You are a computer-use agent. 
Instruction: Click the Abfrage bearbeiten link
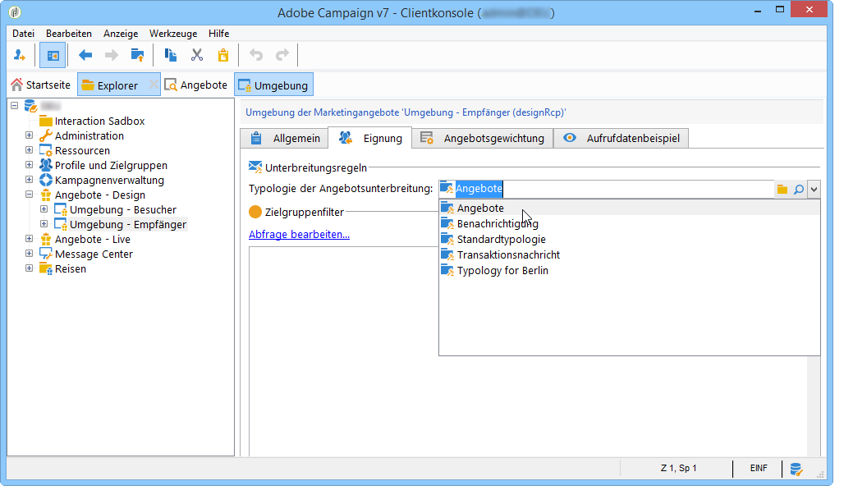pyautogui.click(x=299, y=234)
